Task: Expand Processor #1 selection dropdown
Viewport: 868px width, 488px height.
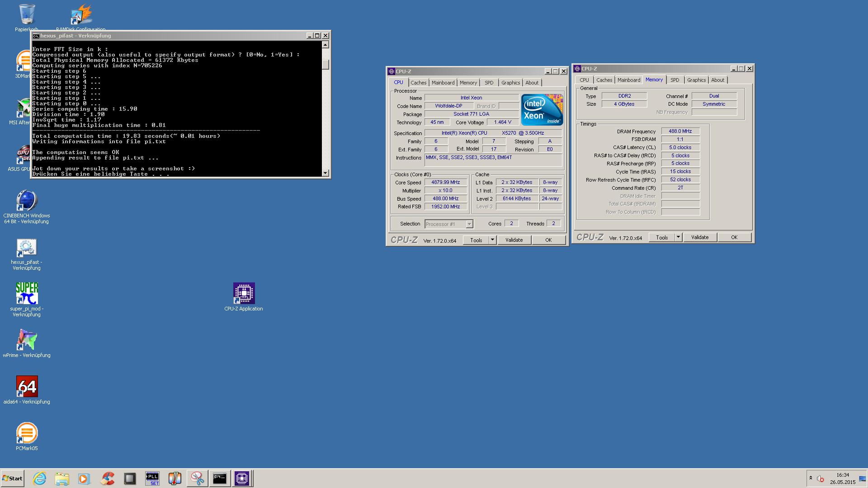Action: (x=470, y=224)
